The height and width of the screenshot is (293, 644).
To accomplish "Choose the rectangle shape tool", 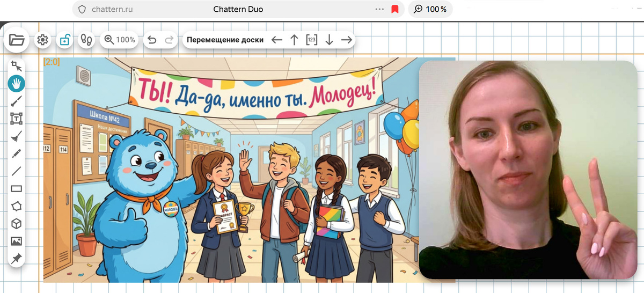I will [17, 188].
